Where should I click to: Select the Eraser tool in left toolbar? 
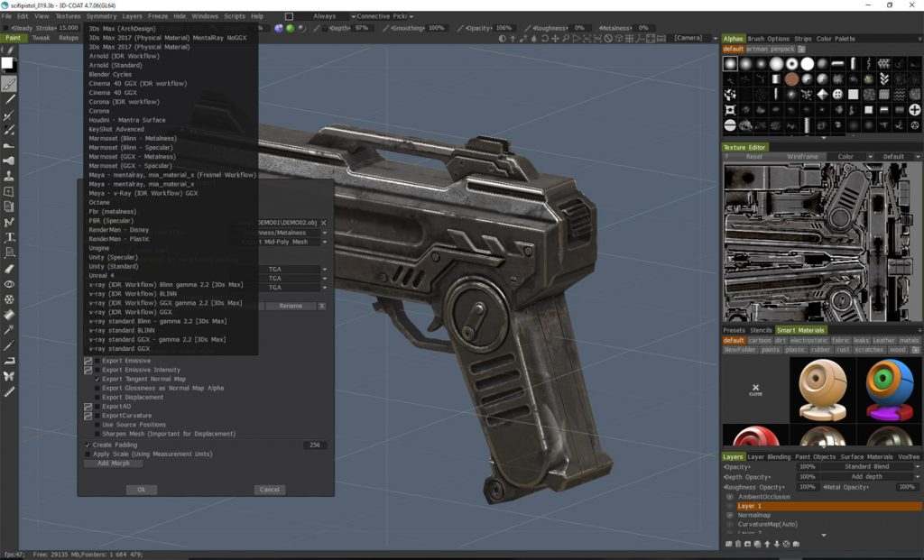pyautogui.click(x=9, y=269)
